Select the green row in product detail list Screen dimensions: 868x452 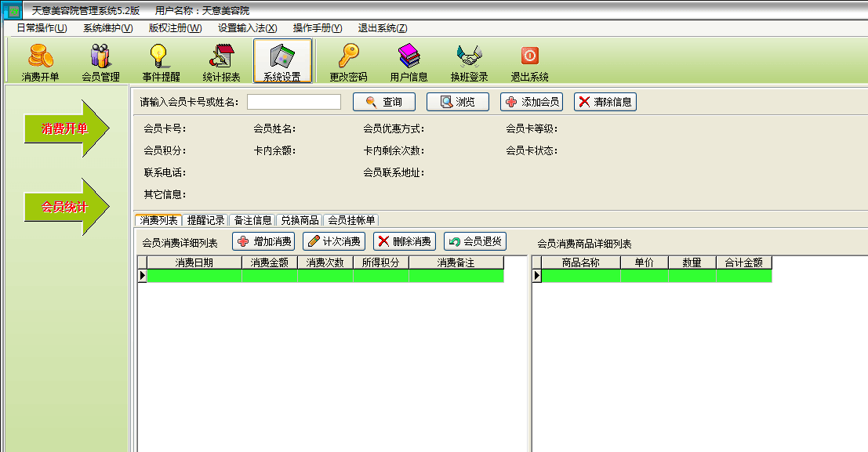click(x=656, y=276)
